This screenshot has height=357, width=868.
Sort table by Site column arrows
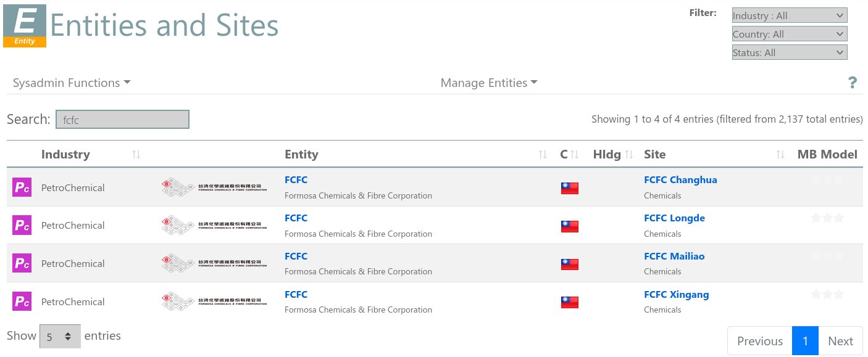[780, 155]
